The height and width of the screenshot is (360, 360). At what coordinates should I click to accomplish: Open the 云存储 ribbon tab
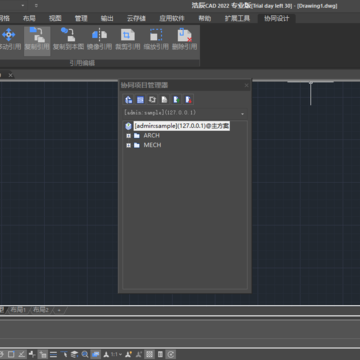136,18
